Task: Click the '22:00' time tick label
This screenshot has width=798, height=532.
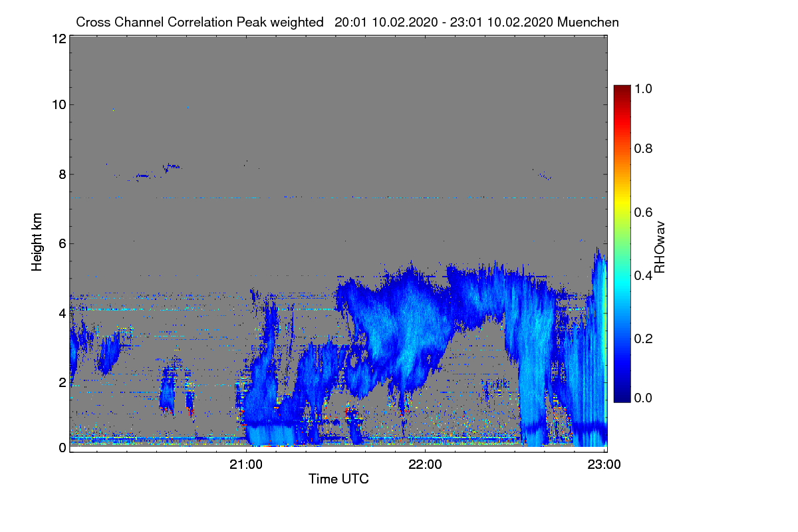Action: click(425, 465)
